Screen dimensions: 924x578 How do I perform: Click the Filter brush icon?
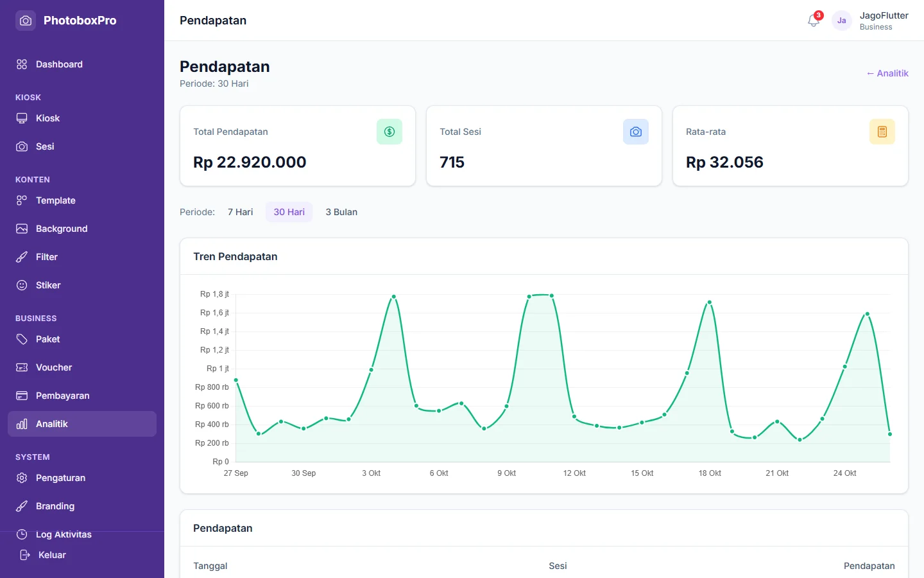22,257
